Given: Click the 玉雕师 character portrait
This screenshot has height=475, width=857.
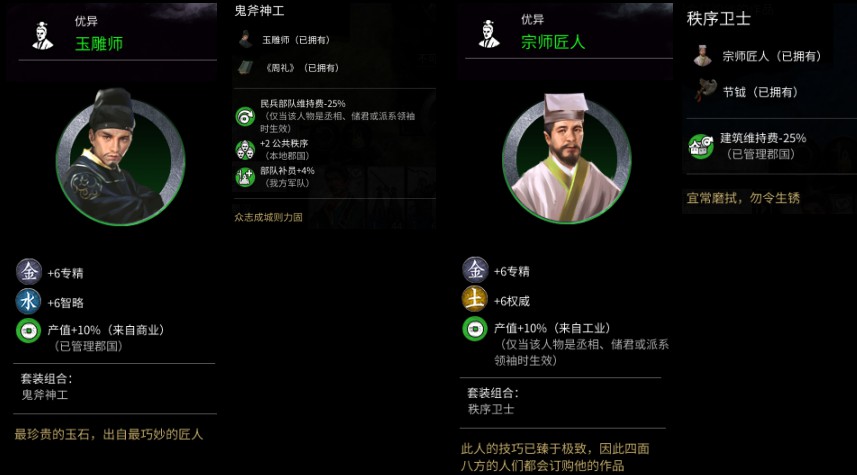Looking at the screenshot, I should (x=120, y=158).
